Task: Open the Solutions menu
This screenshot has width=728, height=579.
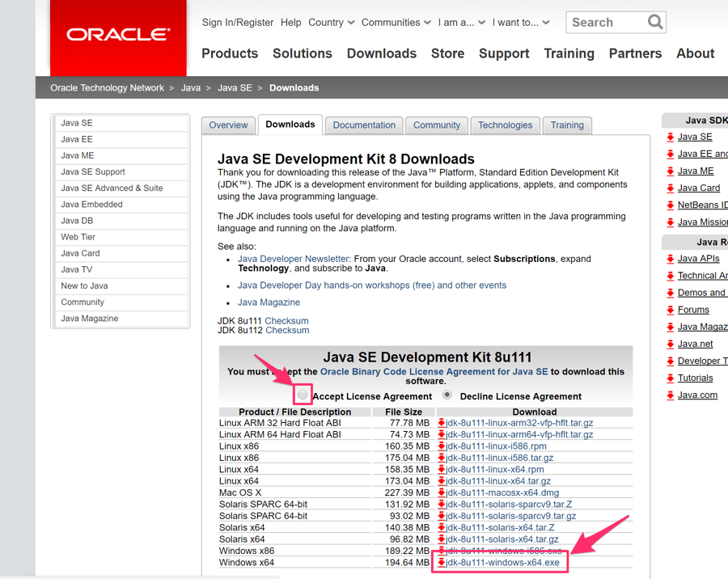Action: [x=303, y=53]
